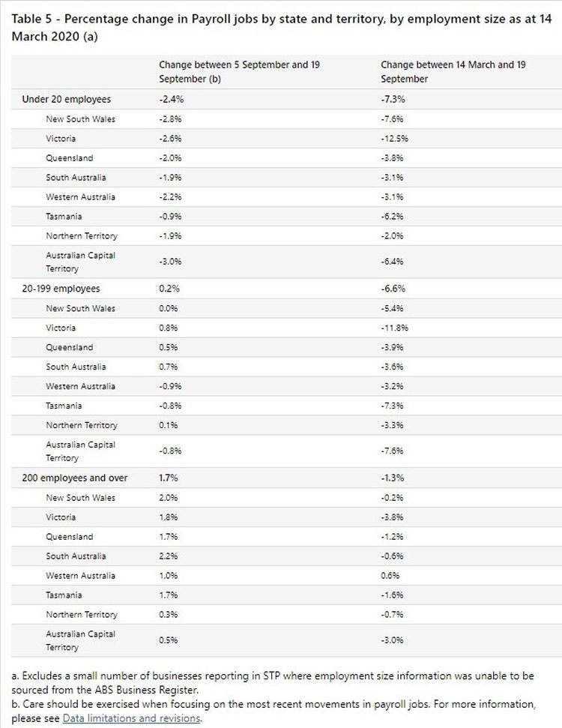Select Tasmania label under 20-199 employees

65,406
